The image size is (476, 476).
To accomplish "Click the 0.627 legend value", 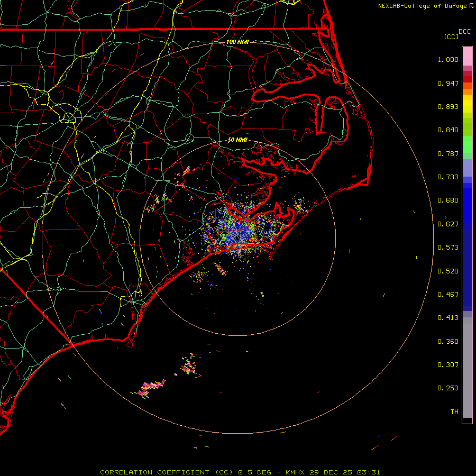I will (448, 224).
